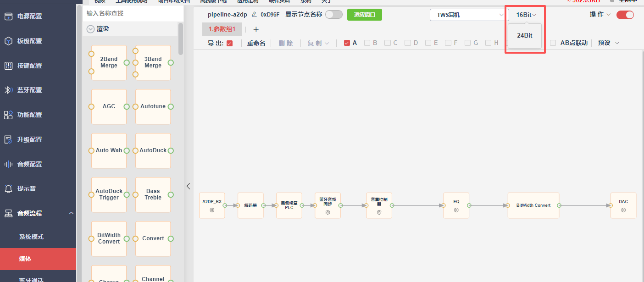Click the 电源配置 sidebar icon
Screen dimensions: 644x282
[8, 17]
